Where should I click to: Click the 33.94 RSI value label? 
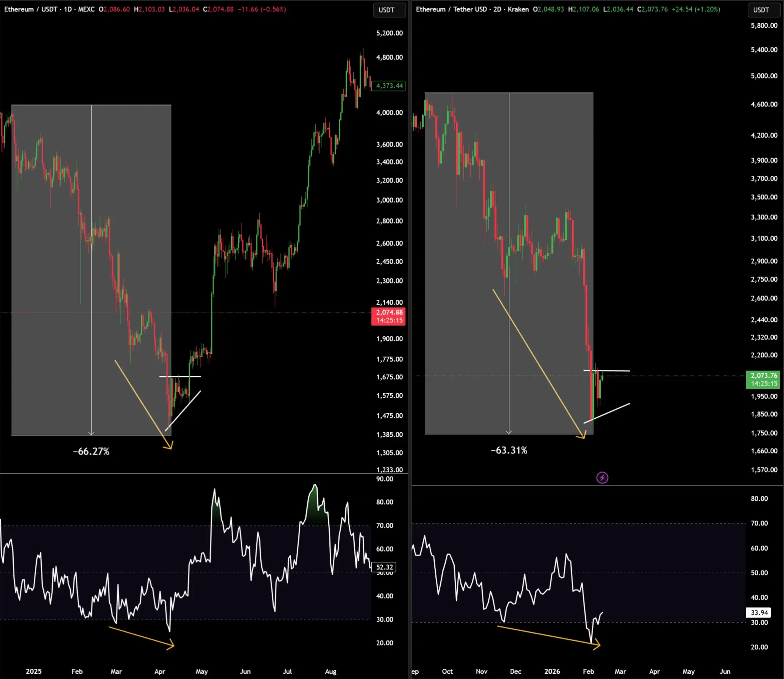click(759, 613)
